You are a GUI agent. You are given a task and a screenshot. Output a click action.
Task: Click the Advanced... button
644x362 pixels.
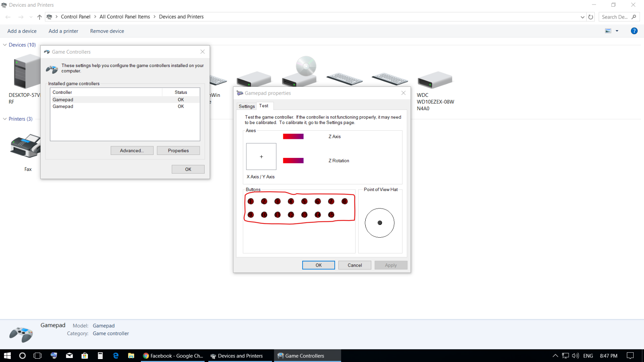pos(132,150)
